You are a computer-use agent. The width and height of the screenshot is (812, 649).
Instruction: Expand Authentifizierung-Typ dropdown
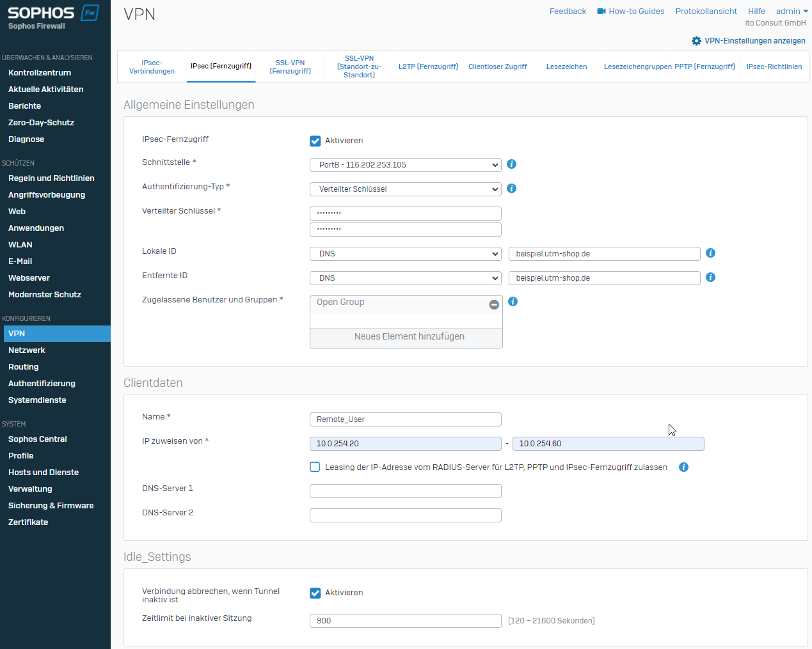(405, 189)
